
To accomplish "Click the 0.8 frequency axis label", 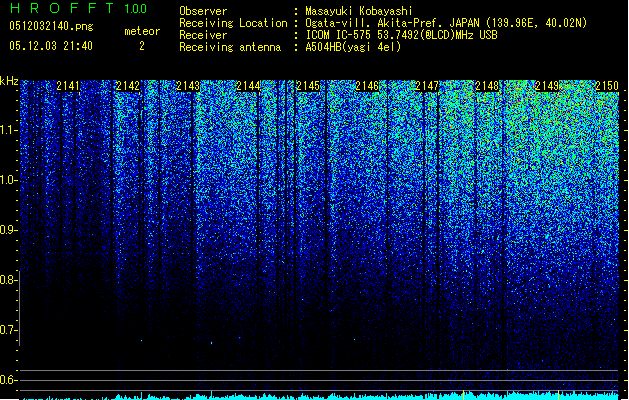I will [x=8, y=280].
